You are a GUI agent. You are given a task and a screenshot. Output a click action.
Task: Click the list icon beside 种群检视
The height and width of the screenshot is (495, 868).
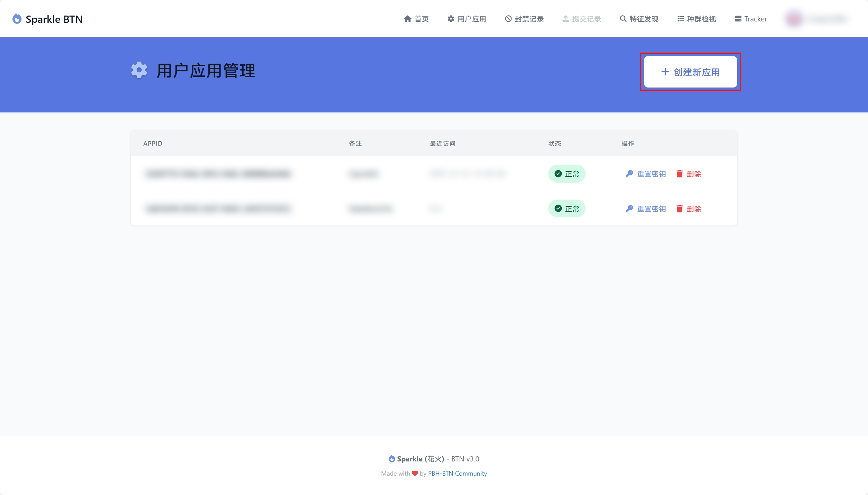pyautogui.click(x=680, y=19)
